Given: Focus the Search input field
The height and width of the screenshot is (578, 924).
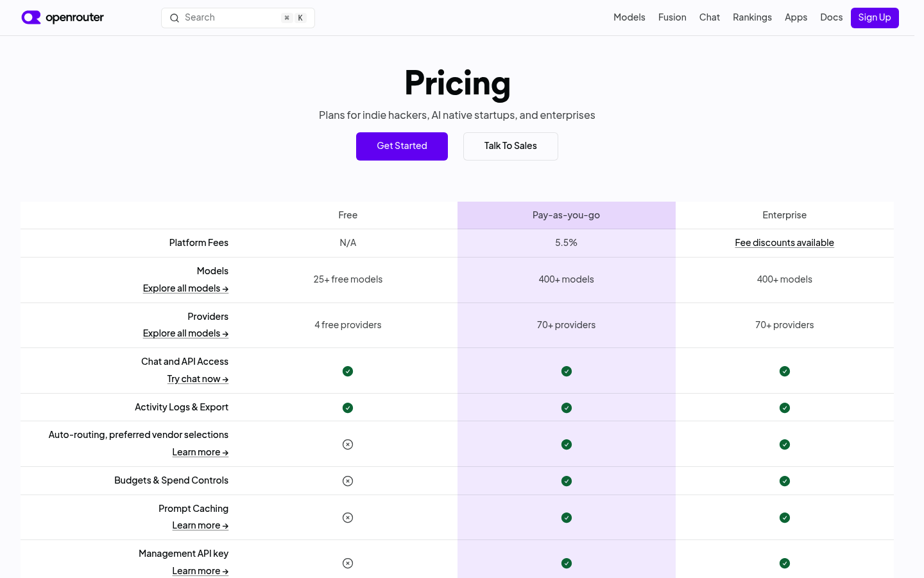Looking at the screenshot, I should (238, 18).
